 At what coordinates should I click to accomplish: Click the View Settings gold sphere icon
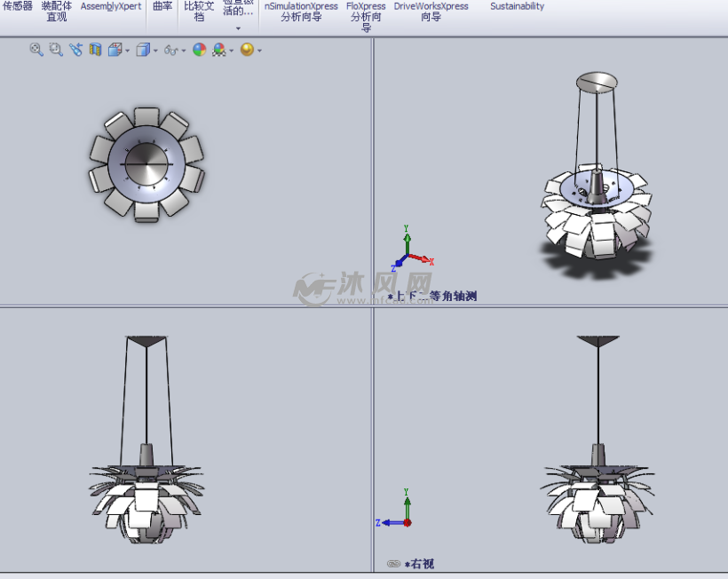pos(247,50)
